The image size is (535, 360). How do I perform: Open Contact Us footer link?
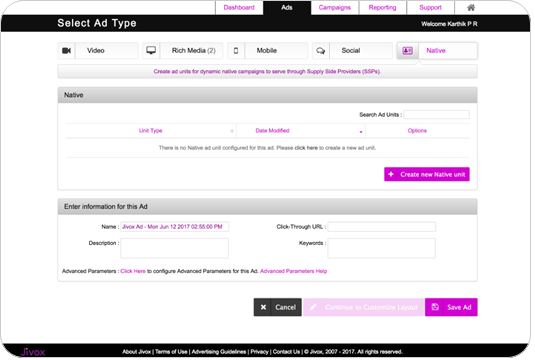tap(286, 352)
